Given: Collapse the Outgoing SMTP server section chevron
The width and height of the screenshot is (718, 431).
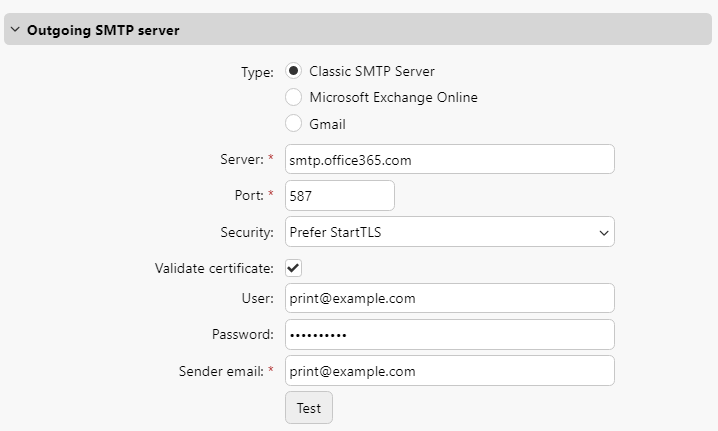Looking at the screenshot, I should [x=15, y=30].
